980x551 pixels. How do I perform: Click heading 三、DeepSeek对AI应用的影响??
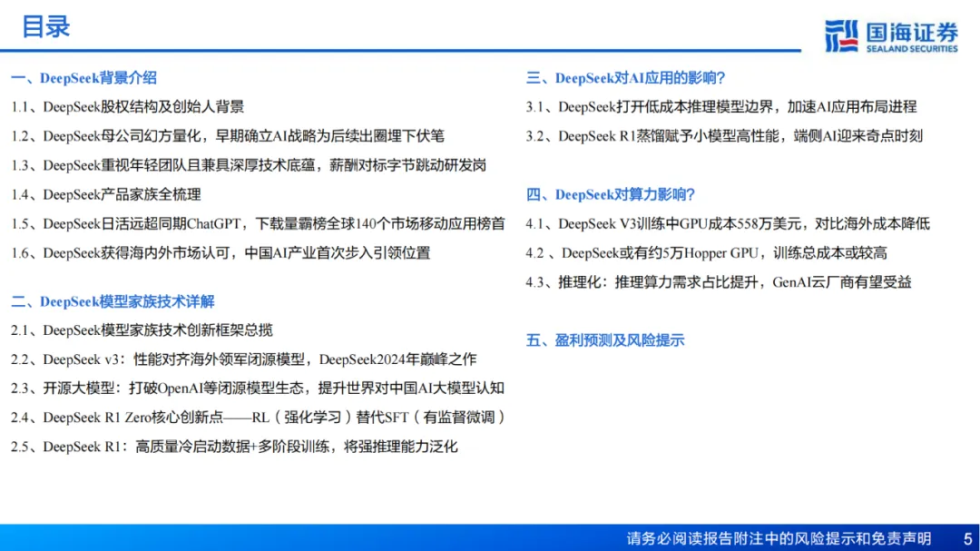[x=625, y=77]
